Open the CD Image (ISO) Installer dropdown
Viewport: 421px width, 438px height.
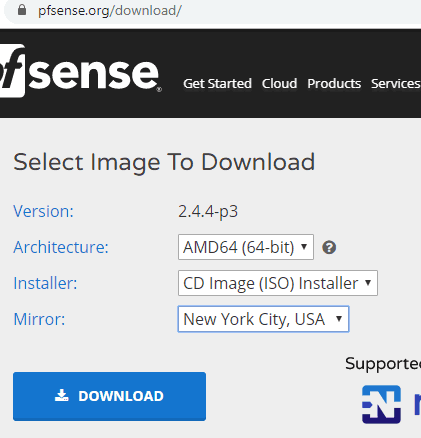pos(278,283)
